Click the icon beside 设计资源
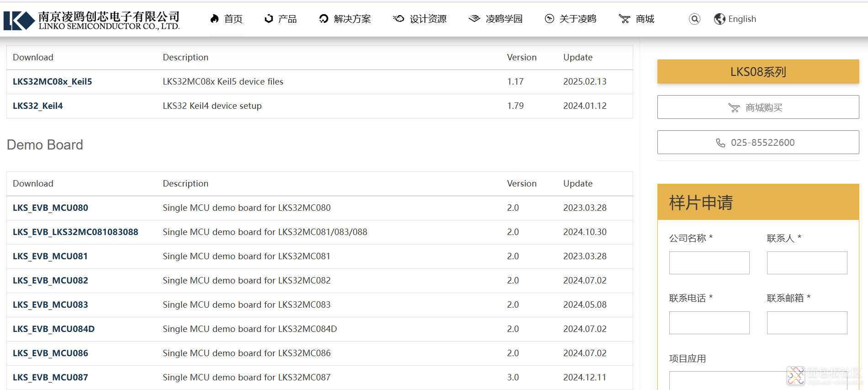Image resolution: width=868 pixels, height=390 pixels. (398, 19)
